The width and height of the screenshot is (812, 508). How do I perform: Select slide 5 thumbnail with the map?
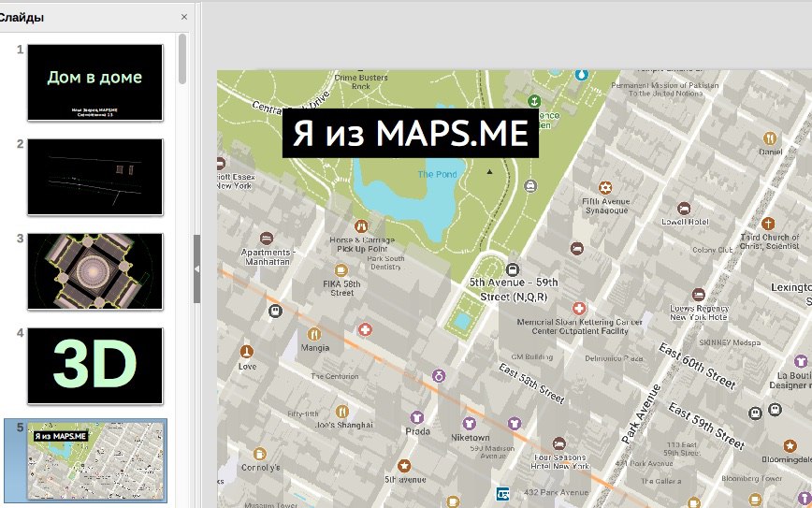pos(94,460)
